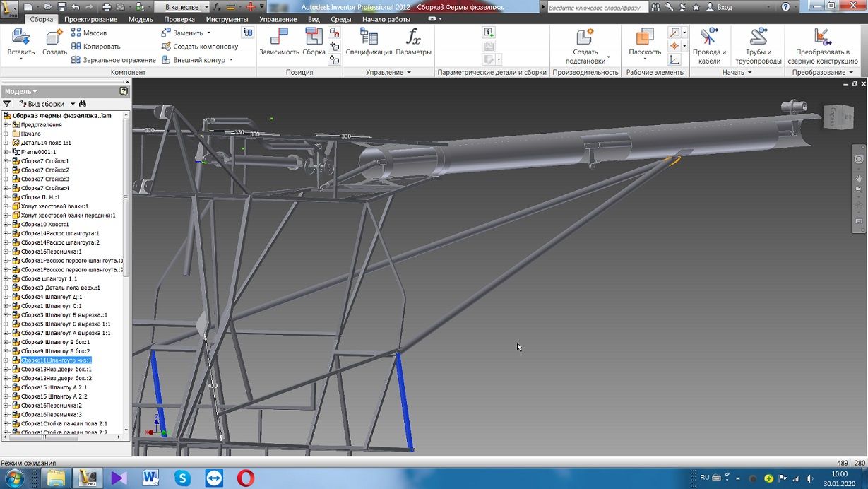Open the Вид сборки dropdown
This screenshot has width=868, height=489.
tap(72, 104)
